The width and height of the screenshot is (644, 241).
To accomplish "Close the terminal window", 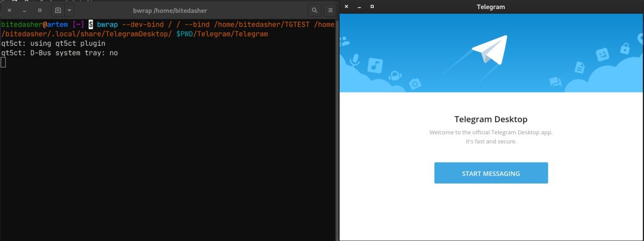I will [10, 10].
